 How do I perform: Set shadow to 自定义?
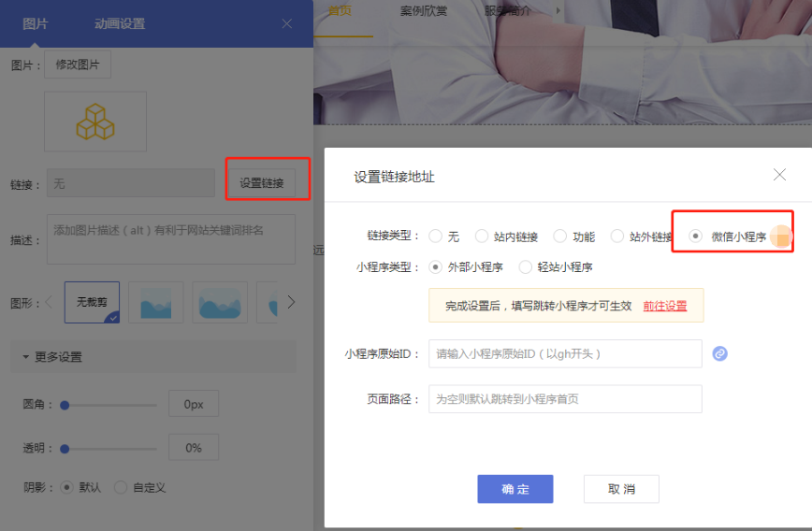pyautogui.click(x=120, y=487)
